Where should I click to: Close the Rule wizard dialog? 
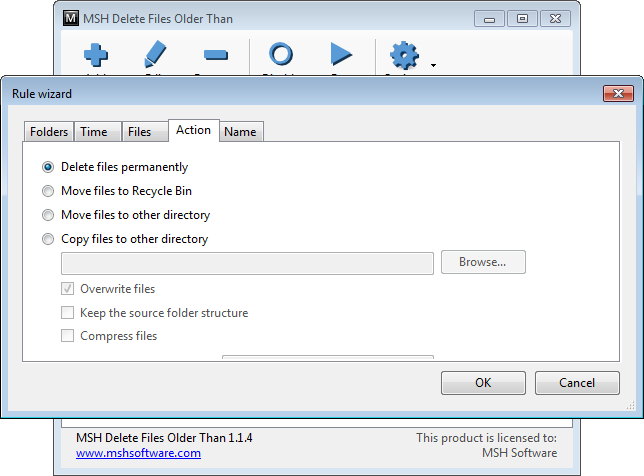[x=618, y=94]
